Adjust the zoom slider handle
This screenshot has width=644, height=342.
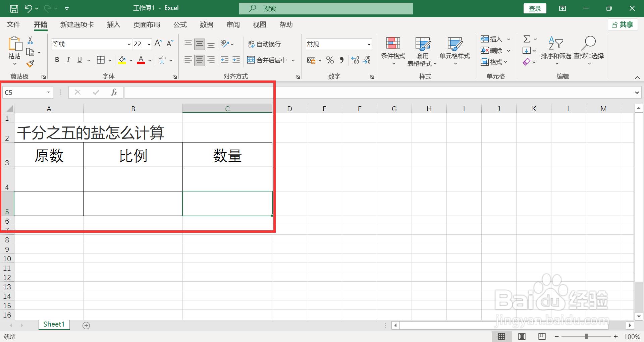[586, 337]
